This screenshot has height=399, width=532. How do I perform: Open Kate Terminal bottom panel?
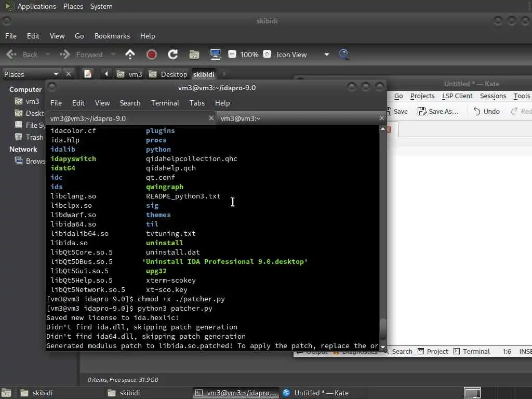(472, 352)
